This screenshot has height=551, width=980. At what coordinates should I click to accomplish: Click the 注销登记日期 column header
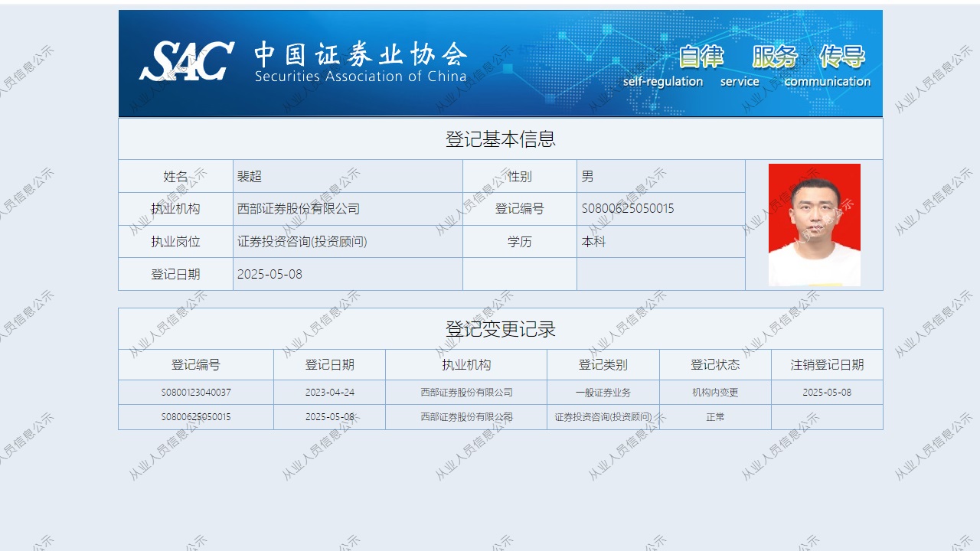[x=827, y=365]
